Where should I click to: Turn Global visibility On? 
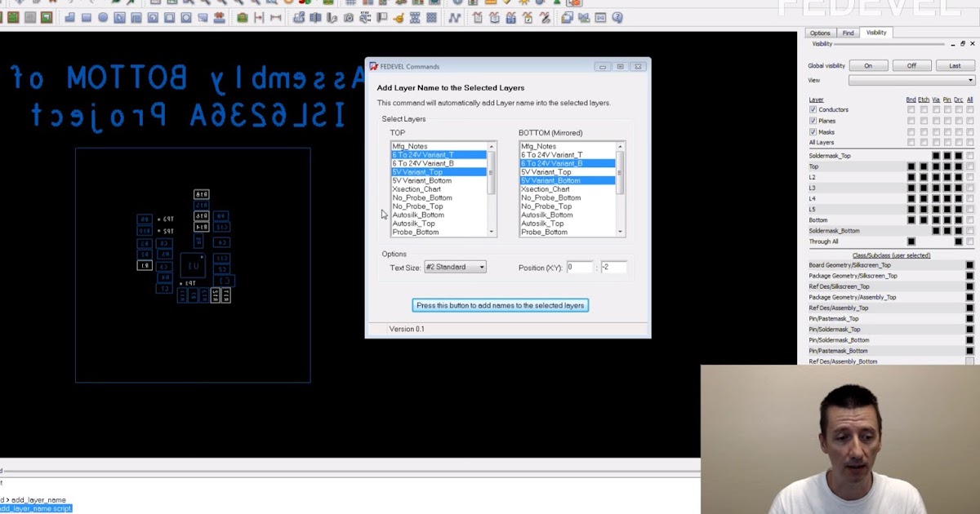(868, 65)
